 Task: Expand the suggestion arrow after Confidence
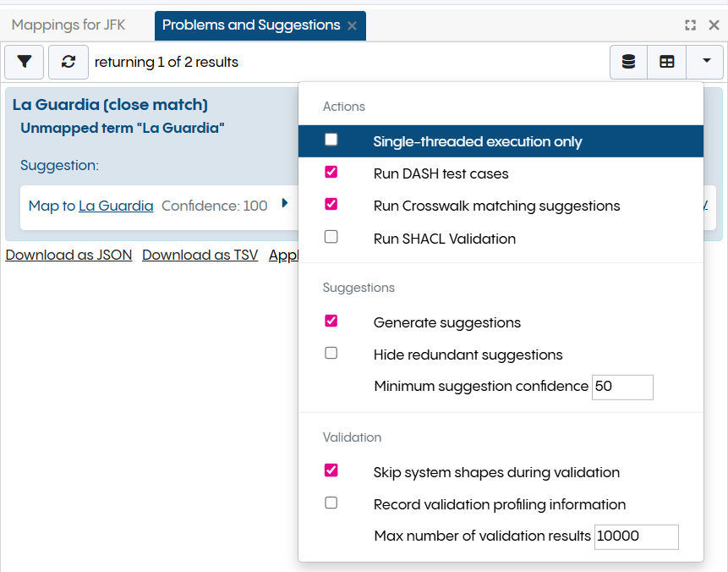pyautogui.click(x=285, y=203)
